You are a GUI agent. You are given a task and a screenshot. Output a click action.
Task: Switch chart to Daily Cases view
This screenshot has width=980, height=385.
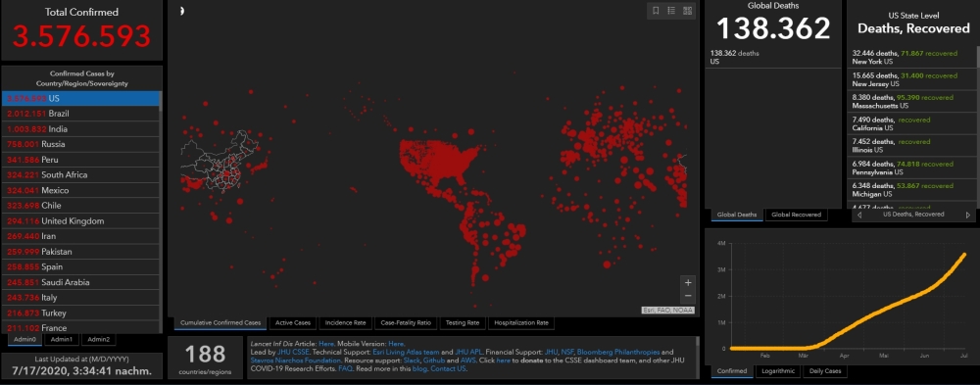coord(824,371)
